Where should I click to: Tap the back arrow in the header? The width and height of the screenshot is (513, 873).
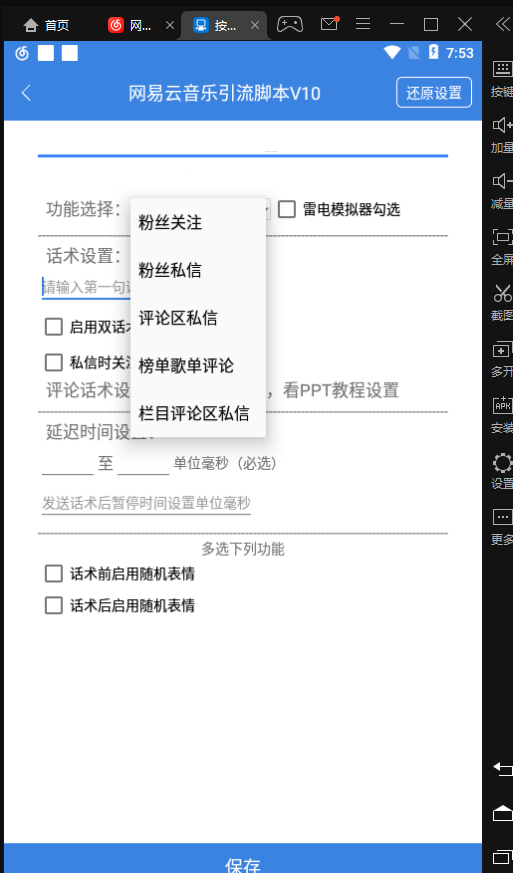click(x=26, y=93)
